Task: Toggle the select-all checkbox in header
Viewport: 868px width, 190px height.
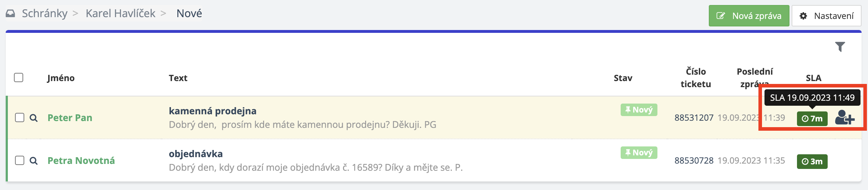Action: click(x=19, y=77)
